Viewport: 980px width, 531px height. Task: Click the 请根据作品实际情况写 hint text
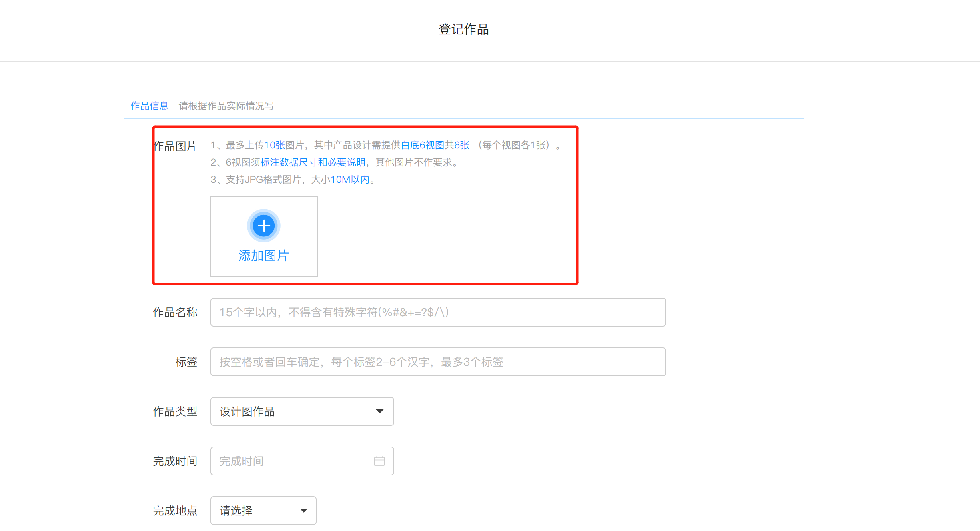click(x=226, y=106)
